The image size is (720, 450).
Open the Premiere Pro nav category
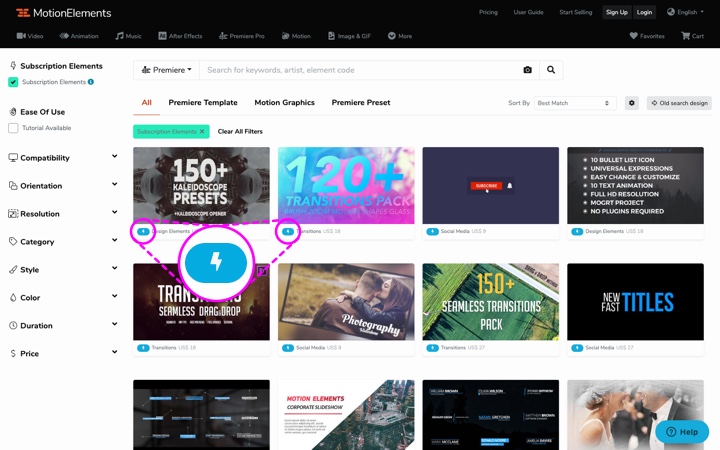click(242, 36)
